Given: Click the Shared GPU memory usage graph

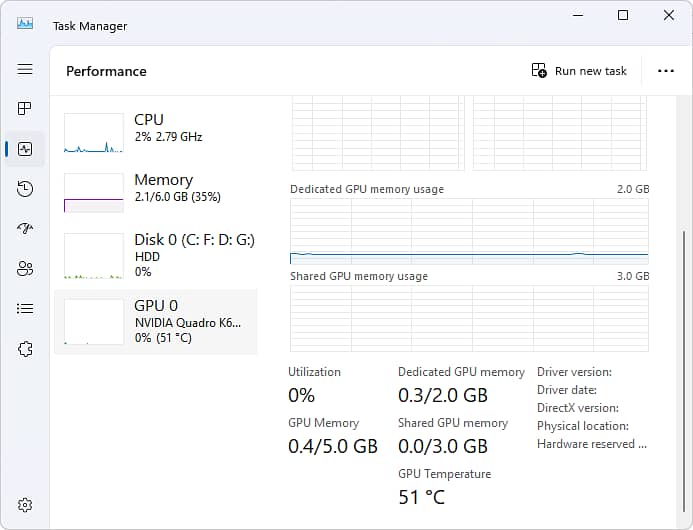Looking at the screenshot, I should 469,318.
